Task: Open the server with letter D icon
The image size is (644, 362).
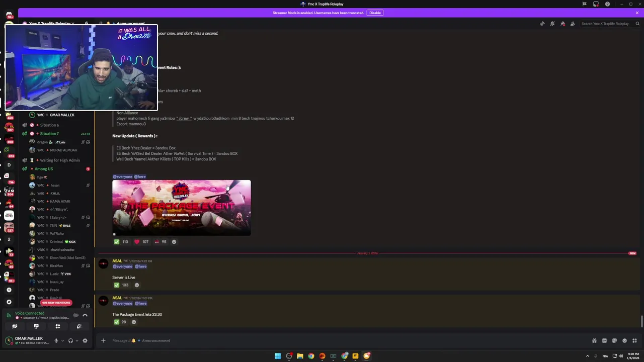Action: [9, 165]
